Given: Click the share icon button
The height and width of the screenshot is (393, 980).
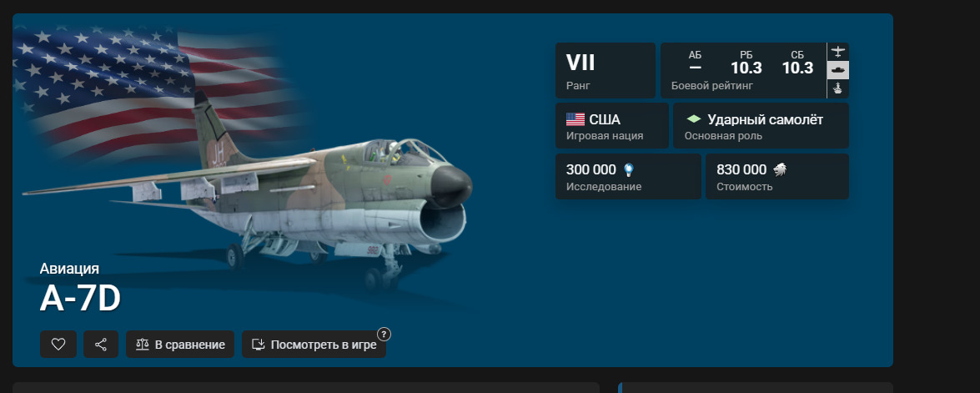Looking at the screenshot, I should [x=101, y=345].
